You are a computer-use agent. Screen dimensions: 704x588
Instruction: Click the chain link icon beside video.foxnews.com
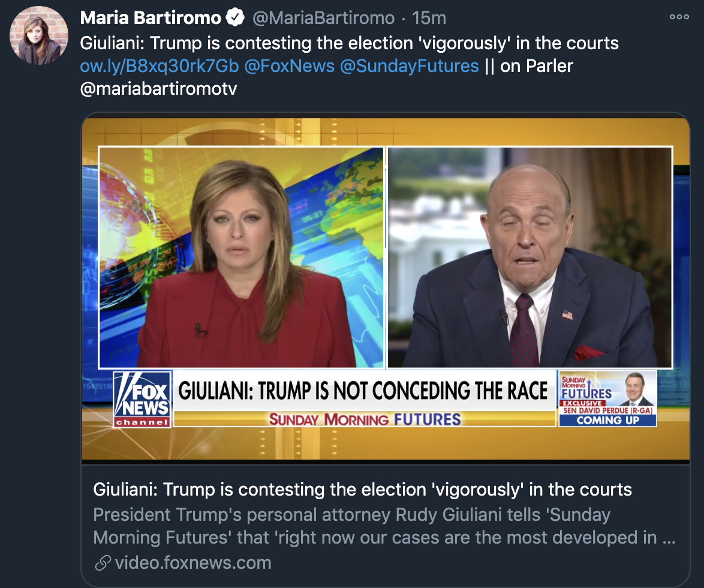click(x=103, y=562)
